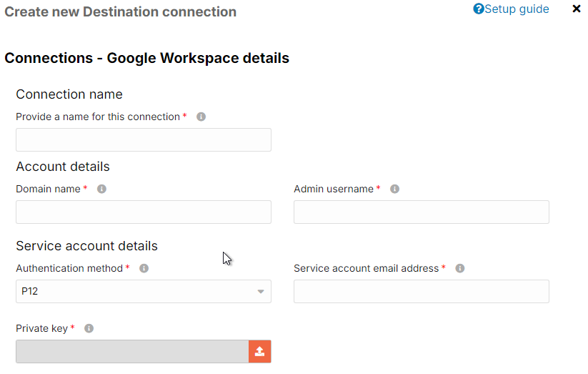The width and height of the screenshot is (588, 374).
Task: Click the greyed Private key file field
Action: (132, 352)
